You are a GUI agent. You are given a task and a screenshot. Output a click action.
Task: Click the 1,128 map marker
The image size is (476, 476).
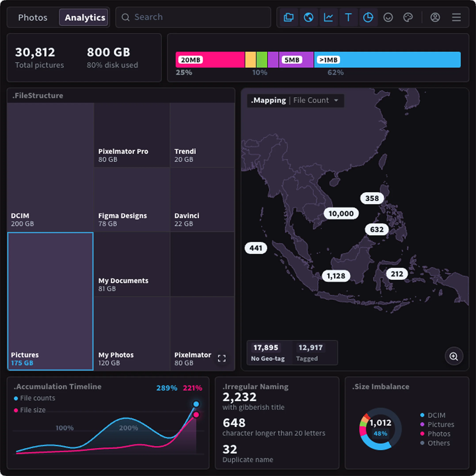[x=336, y=276]
